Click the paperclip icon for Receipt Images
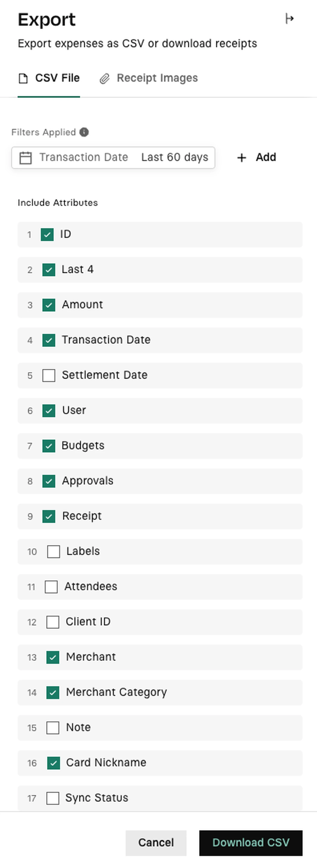 click(104, 79)
